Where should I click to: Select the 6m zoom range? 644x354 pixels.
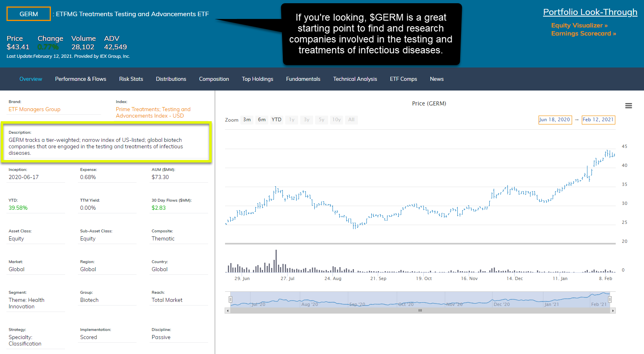point(262,120)
